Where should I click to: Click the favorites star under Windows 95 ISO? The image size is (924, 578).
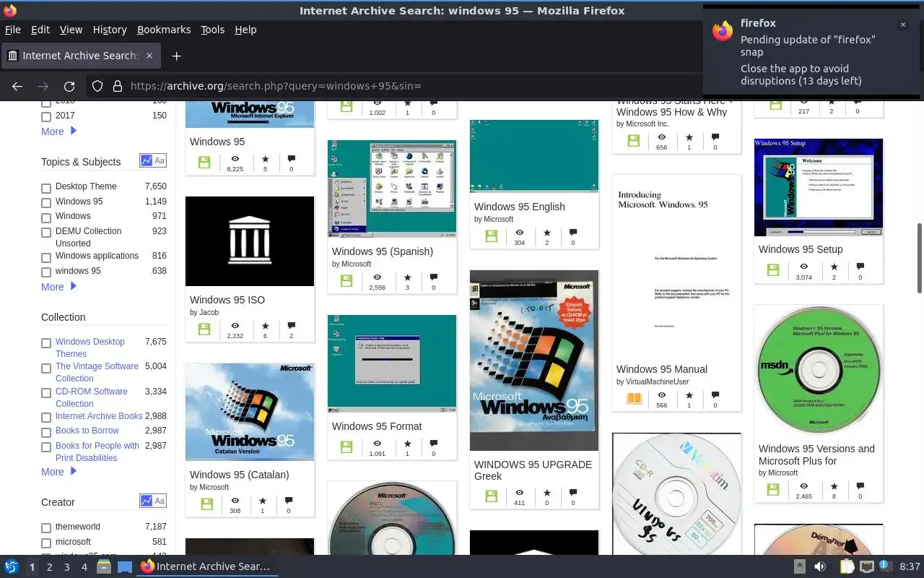(265, 327)
